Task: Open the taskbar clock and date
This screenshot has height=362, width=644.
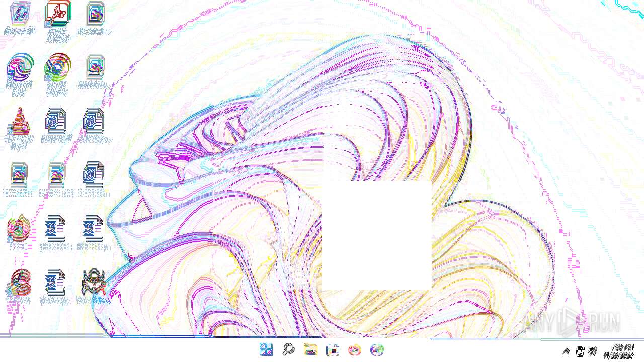Action: point(619,351)
